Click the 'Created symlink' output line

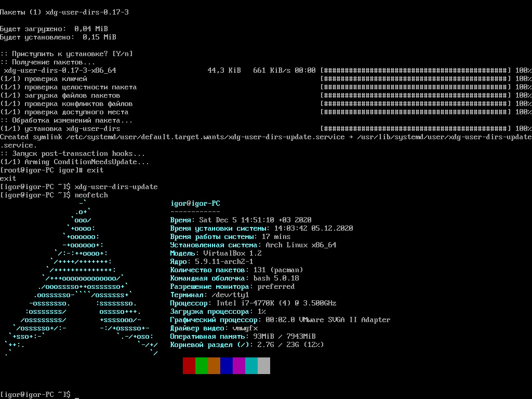coord(266,141)
